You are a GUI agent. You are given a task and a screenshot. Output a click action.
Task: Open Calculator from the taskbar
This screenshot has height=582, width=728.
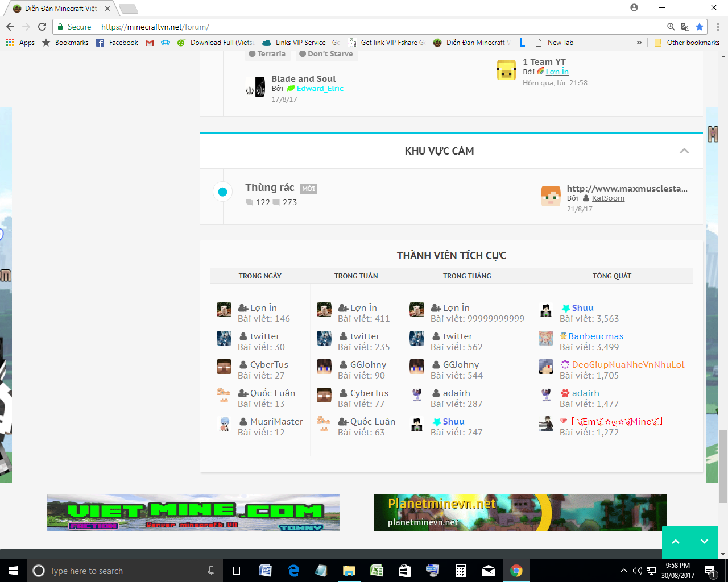(461, 571)
